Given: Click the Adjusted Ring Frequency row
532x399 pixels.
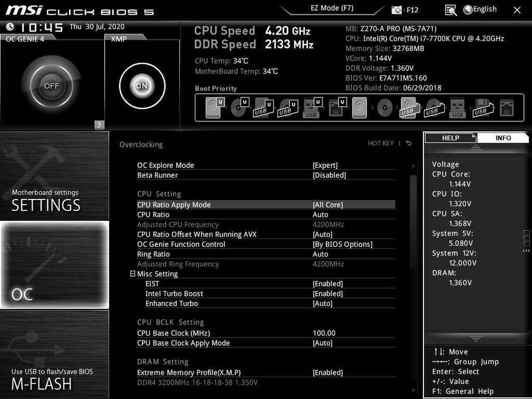Looking at the screenshot, I should 266,264.
